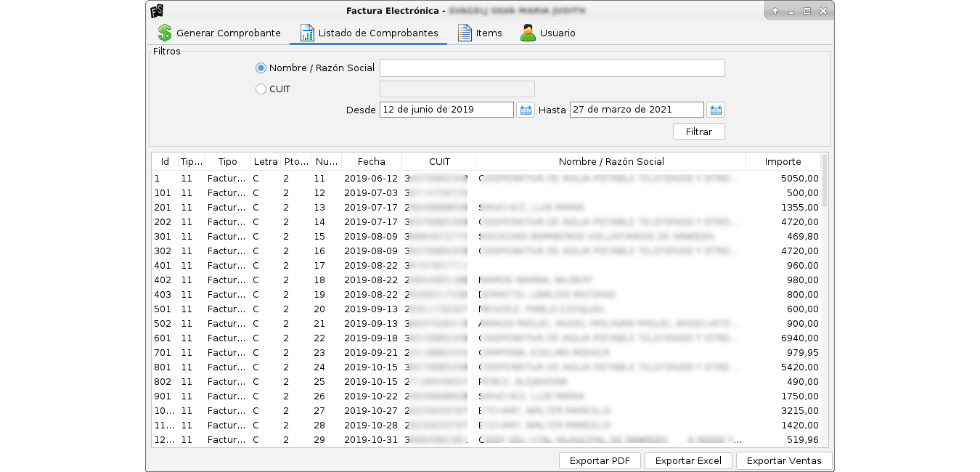Click the Listado de Comprobantes chart icon

click(x=307, y=33)
